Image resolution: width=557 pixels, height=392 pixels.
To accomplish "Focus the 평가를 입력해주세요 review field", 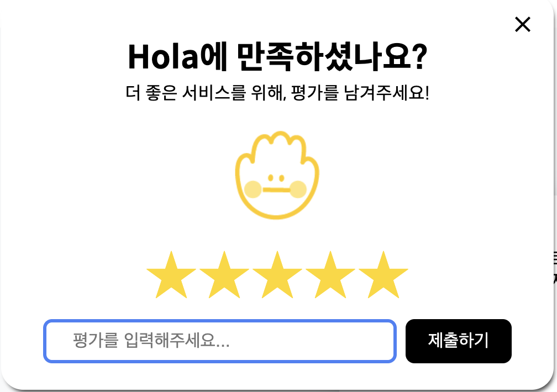I will click(x=220, y=341).
